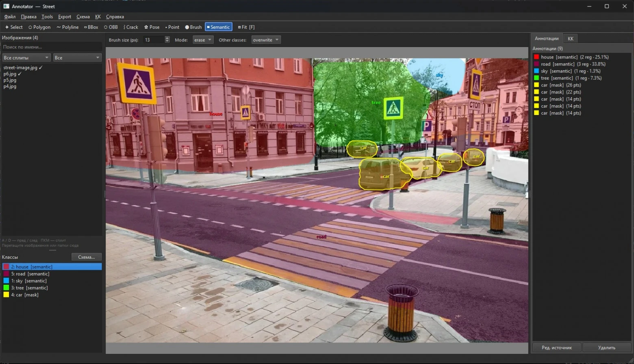
Task: Click the 'Схема...' button
Action: coord(87,257)
